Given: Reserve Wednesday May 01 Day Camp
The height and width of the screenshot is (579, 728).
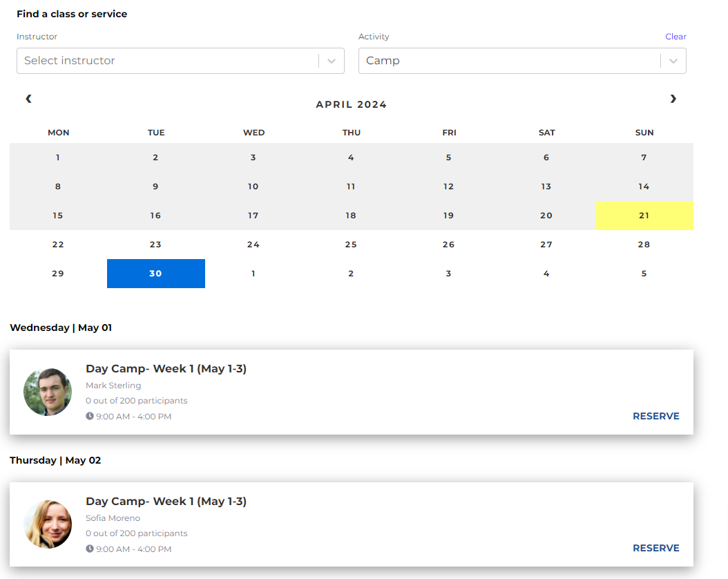Looking at the screenshot, I should 655,416.
